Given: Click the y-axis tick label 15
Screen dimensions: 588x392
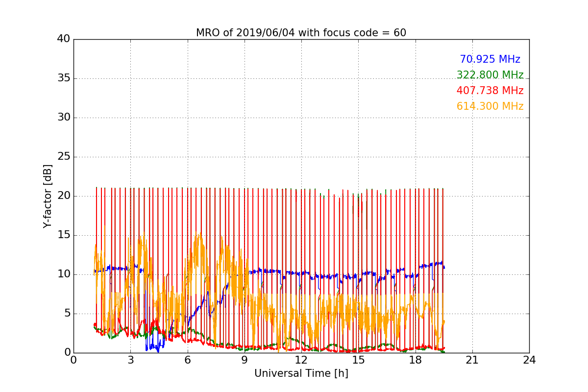Looking at the screenshot, I should [x=63, y=235].
